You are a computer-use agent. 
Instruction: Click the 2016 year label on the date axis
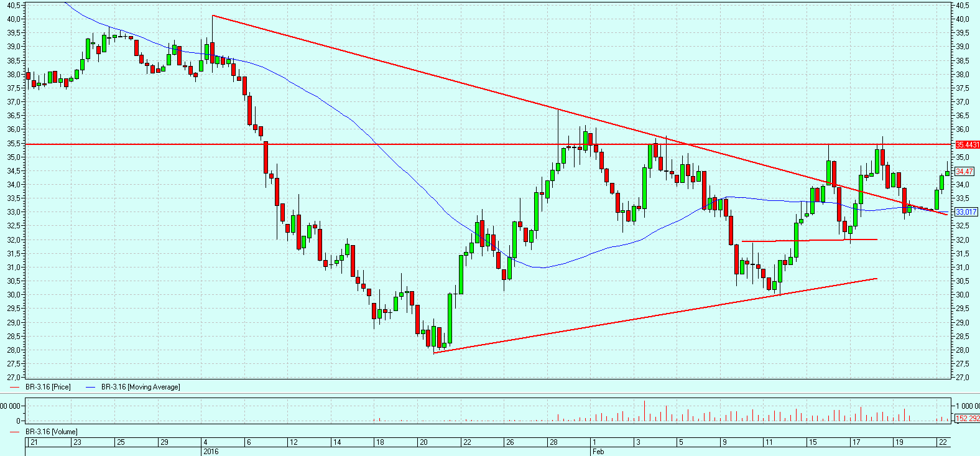tap(211, 451)
